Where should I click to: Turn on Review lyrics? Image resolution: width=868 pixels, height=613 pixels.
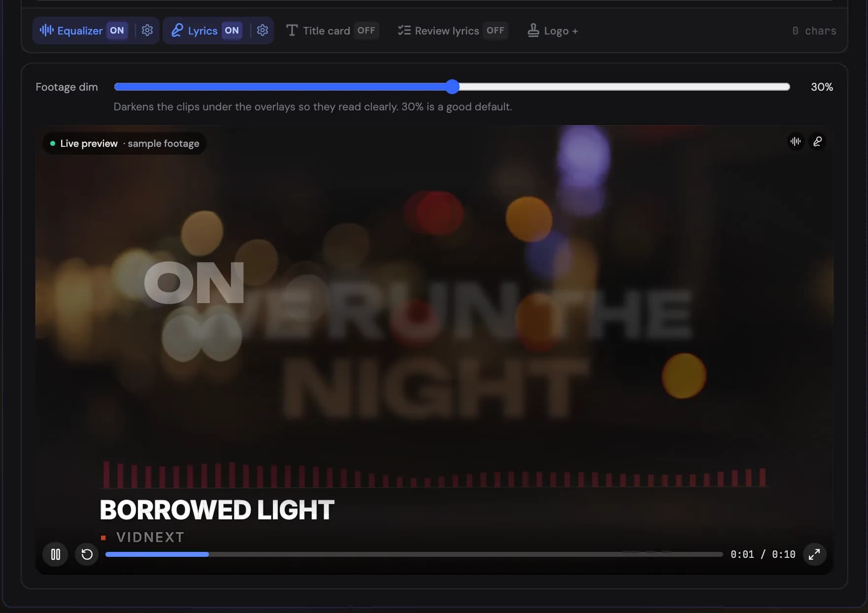(x=452, y=31)
